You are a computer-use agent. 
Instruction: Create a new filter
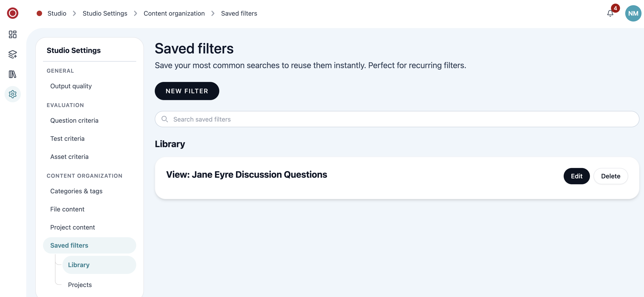click(187, 91)
